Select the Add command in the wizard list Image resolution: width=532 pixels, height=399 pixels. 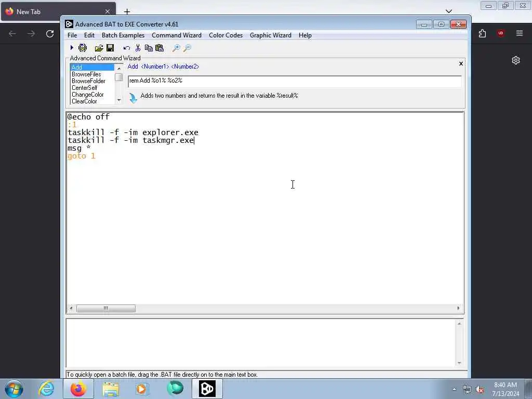point(92,67)
